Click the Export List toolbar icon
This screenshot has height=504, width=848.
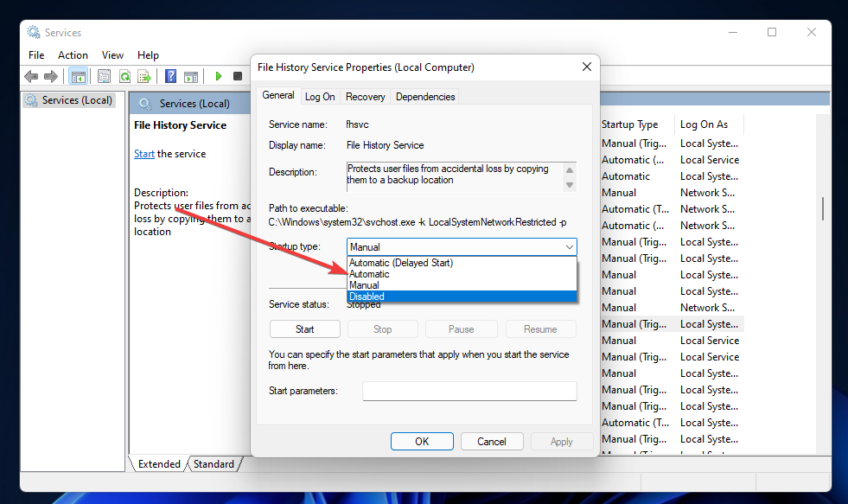[x=144, y=76]
